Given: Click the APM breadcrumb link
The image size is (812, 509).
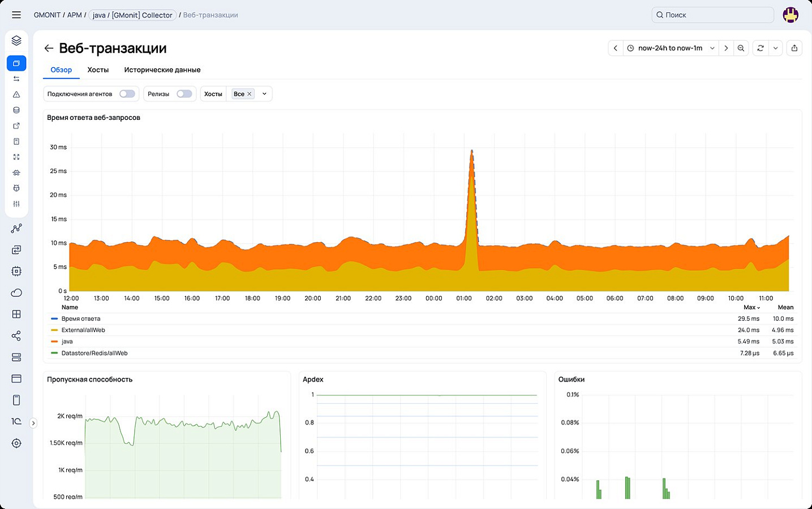Looking at the screenshot, I should tap(75, 15).
